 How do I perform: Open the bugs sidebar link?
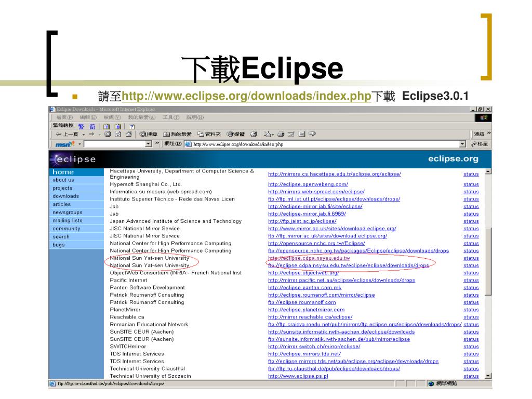click(58, 245)
